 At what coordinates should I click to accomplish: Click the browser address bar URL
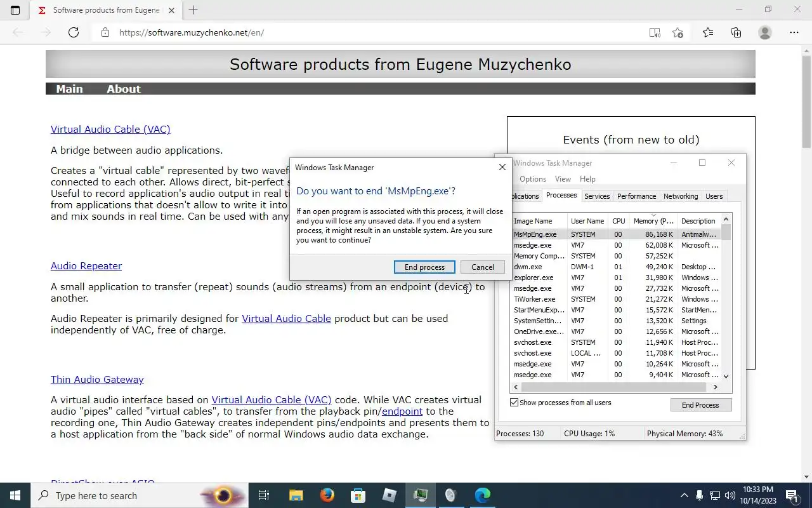click(x=192, y=32)
